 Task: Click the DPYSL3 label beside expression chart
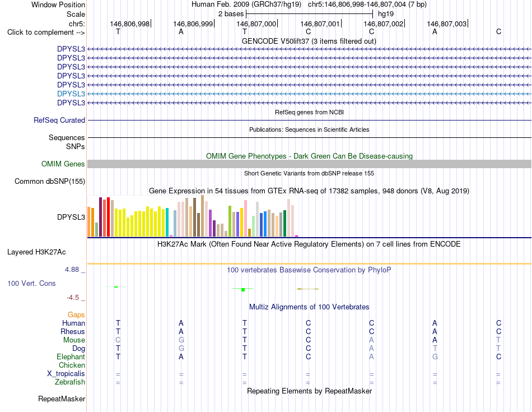coord(71,217)
